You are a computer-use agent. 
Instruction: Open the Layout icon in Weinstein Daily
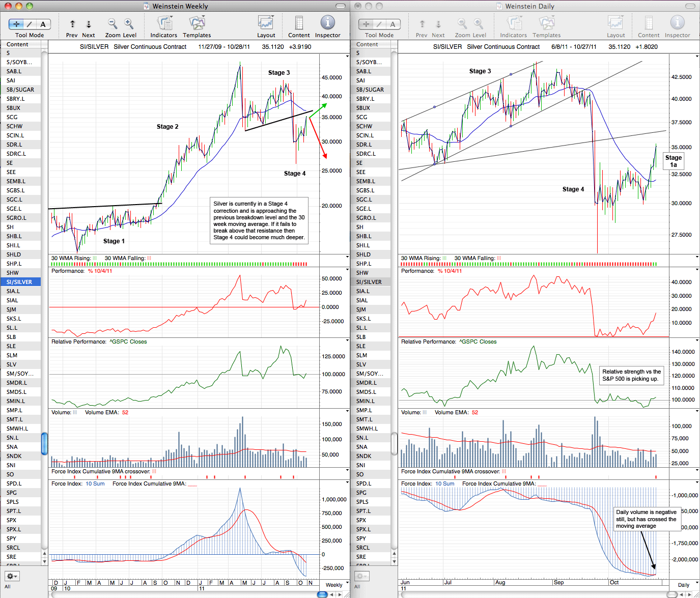pos(615,23)
